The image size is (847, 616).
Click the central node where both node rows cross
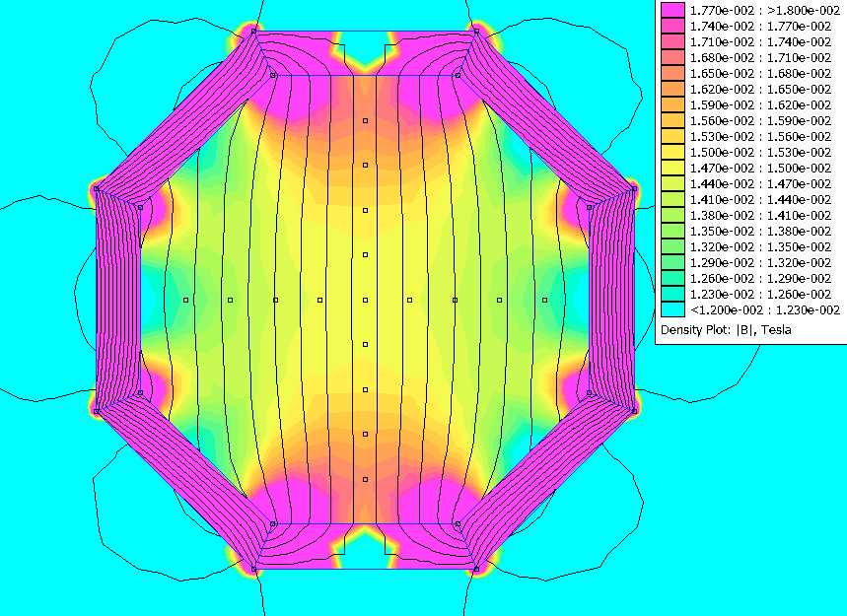(365, 300)
